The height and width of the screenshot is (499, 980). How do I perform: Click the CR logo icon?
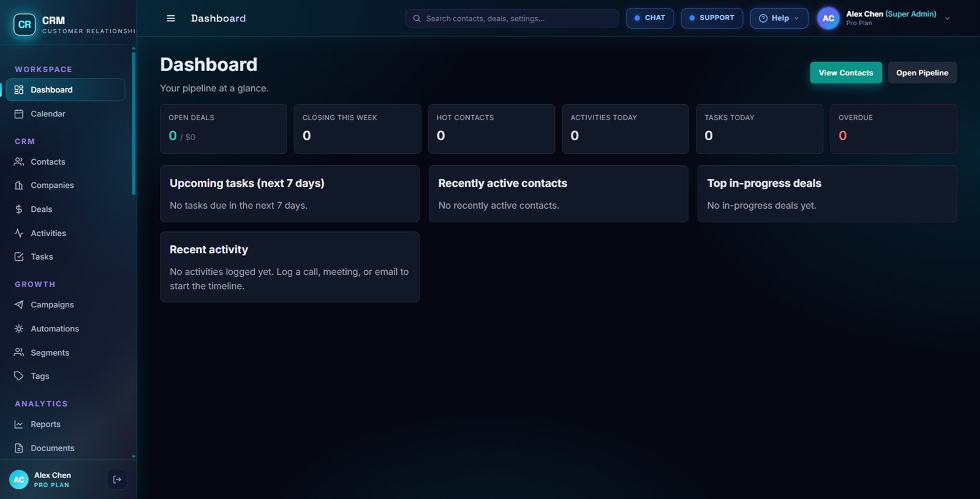point(24,24)
